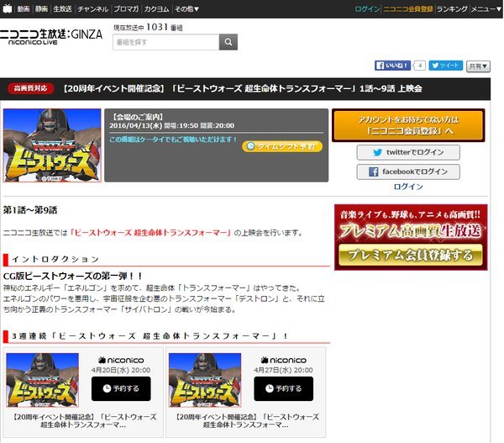Click the search magnifier button

click(228, 42)
